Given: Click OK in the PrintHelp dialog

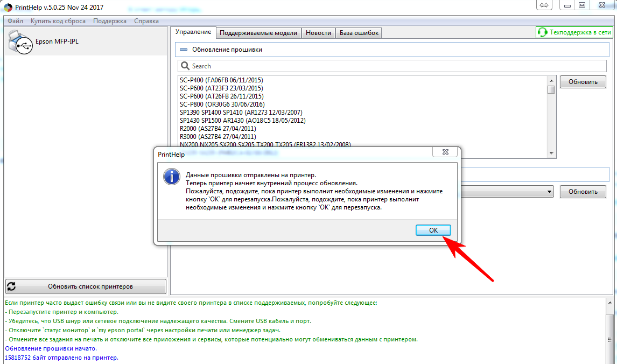Looking at the screenshot, I should (x=433, y=230).
